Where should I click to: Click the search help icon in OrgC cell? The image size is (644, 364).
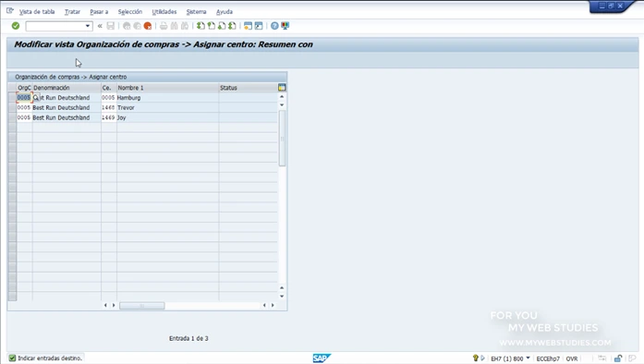pos(36,98)
